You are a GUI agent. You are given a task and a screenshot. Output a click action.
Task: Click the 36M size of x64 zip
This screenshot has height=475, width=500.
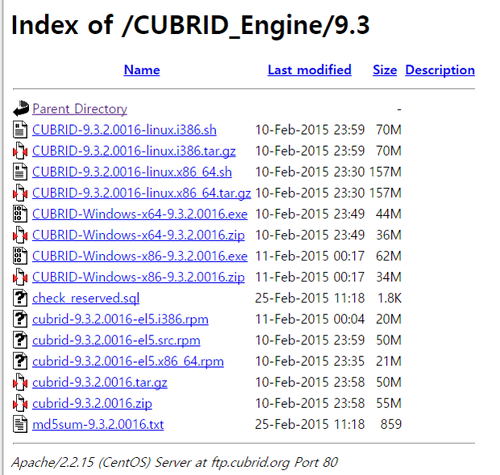389,235
